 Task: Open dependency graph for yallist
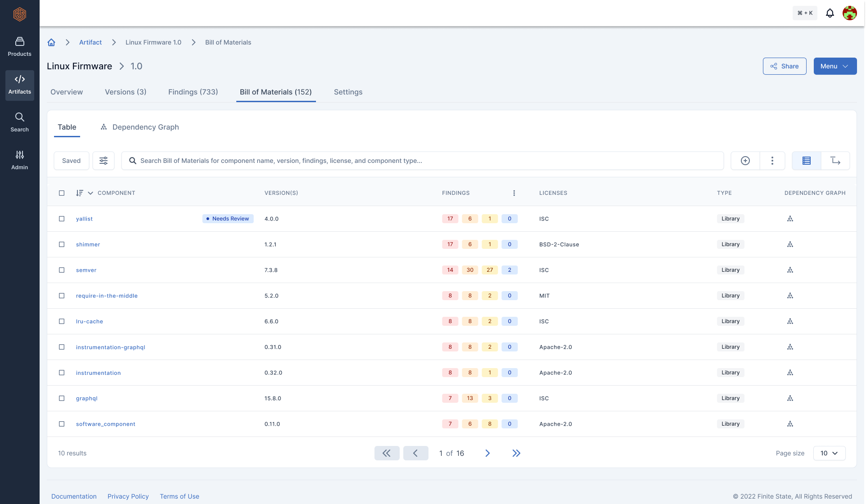coord(790,219)
